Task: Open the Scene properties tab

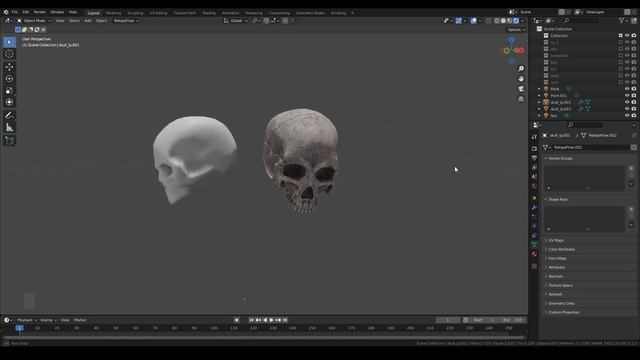Action: [x=534, y=177]
